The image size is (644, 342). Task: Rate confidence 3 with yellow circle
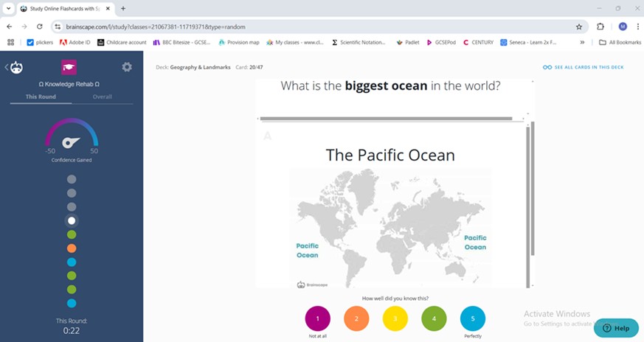pos(395,318)
